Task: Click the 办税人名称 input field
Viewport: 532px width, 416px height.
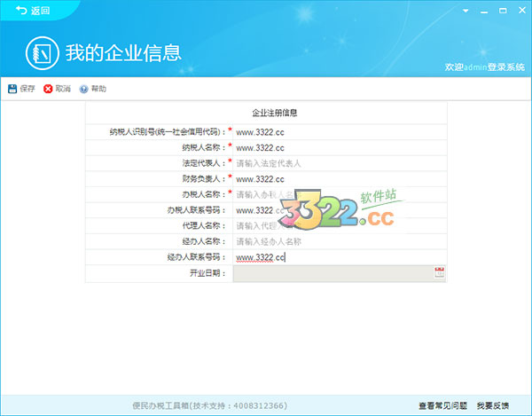Action: click(x=340, y=194)
